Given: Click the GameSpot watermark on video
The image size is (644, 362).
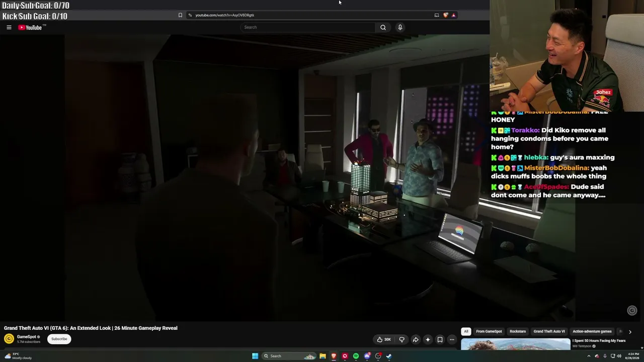Looking at the screenshot, I should (632, 311).
